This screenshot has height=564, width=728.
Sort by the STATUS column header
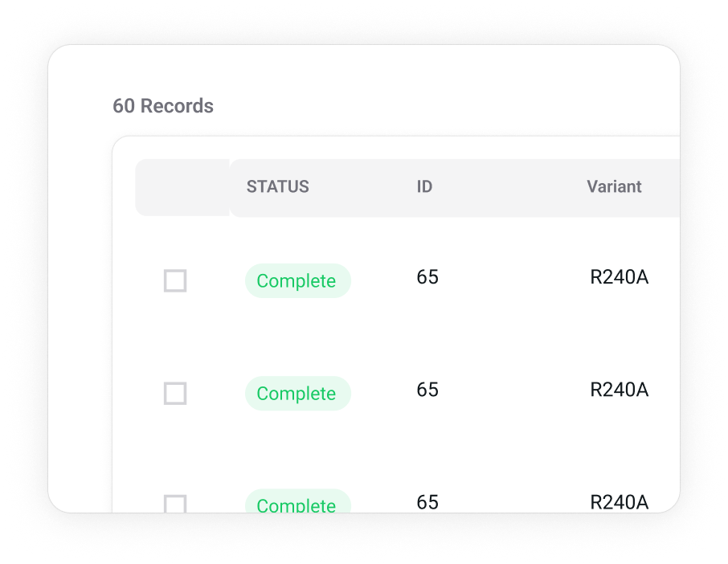[x=277, y=186]
